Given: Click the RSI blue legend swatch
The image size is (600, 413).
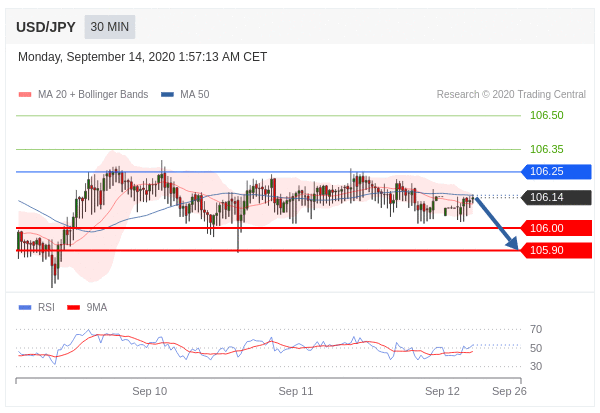Looking at the screenshot, I should [25, 307].
